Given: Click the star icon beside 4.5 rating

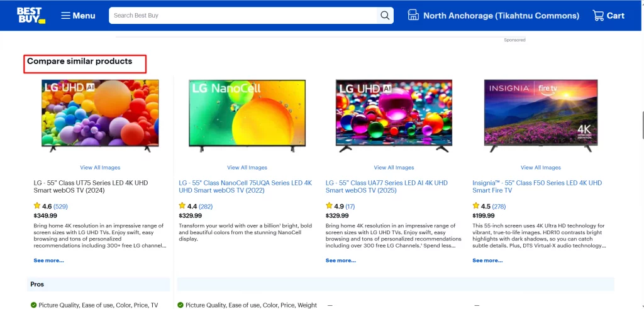Looking at the screenshot, I should coord(476,205).
